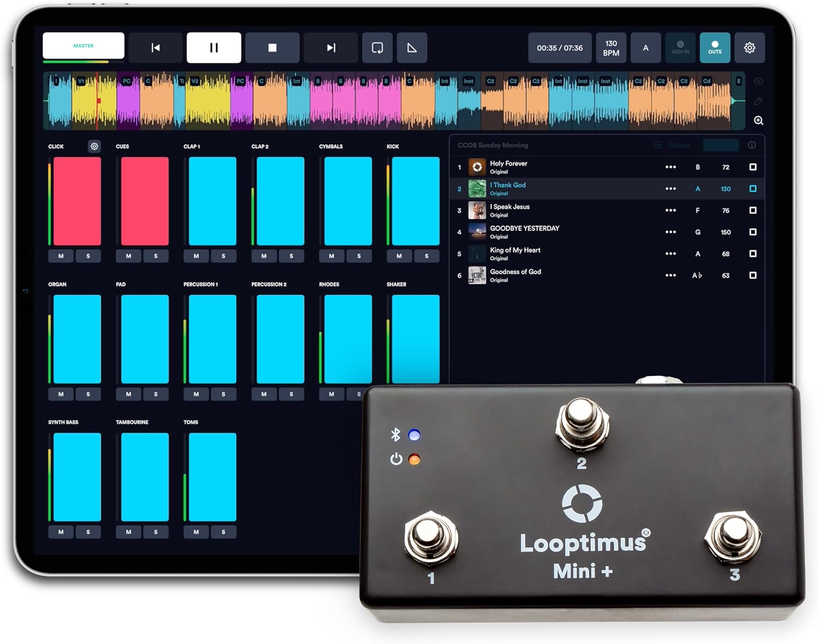Solo the CYMBALS track
Viewport: 819px width, 644px height.
359,256
